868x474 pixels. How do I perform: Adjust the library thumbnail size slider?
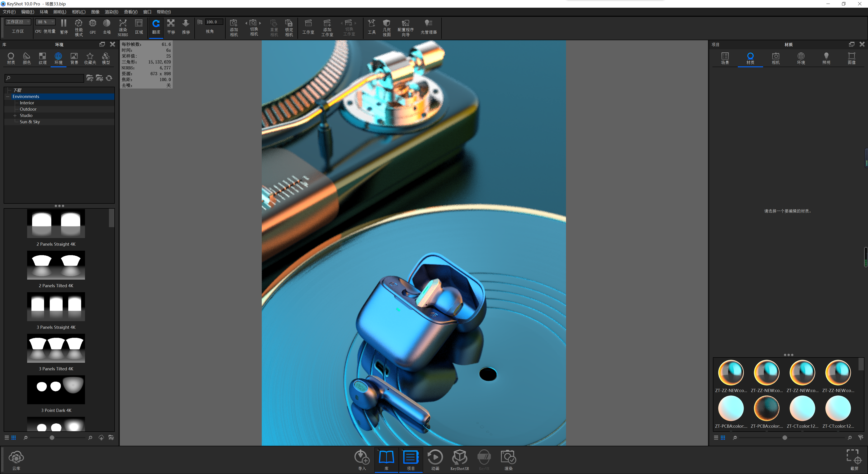click(52, 438)
